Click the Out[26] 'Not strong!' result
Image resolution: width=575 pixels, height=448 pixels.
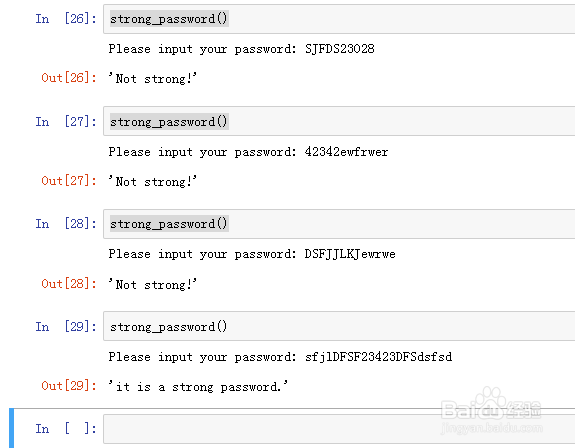pyautogui.click(x=153, y=78)
